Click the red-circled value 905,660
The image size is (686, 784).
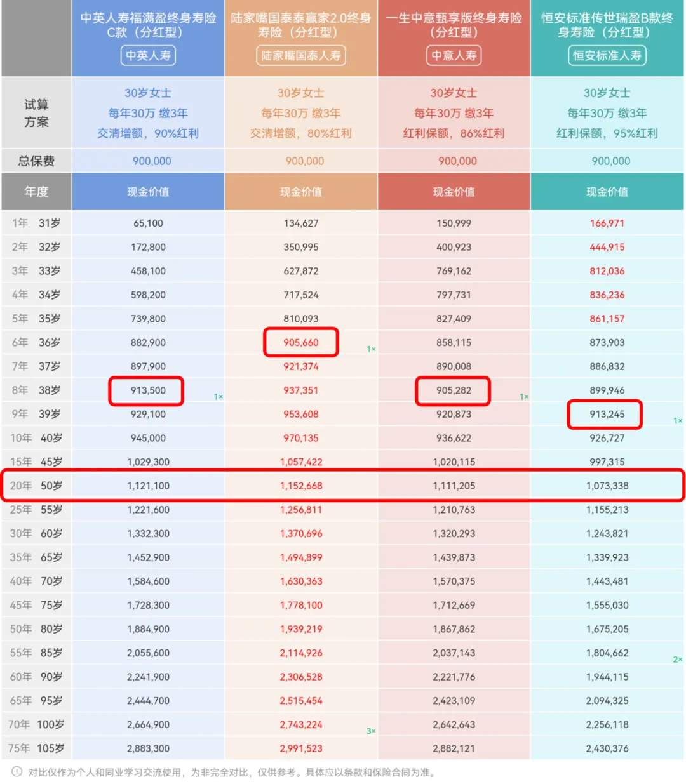pos(300,342)
